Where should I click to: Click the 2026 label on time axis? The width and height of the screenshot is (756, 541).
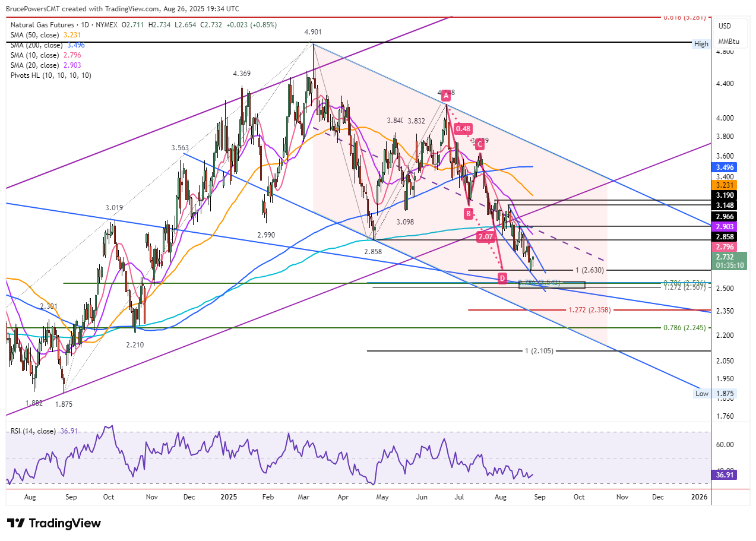(x=700, y=496)
